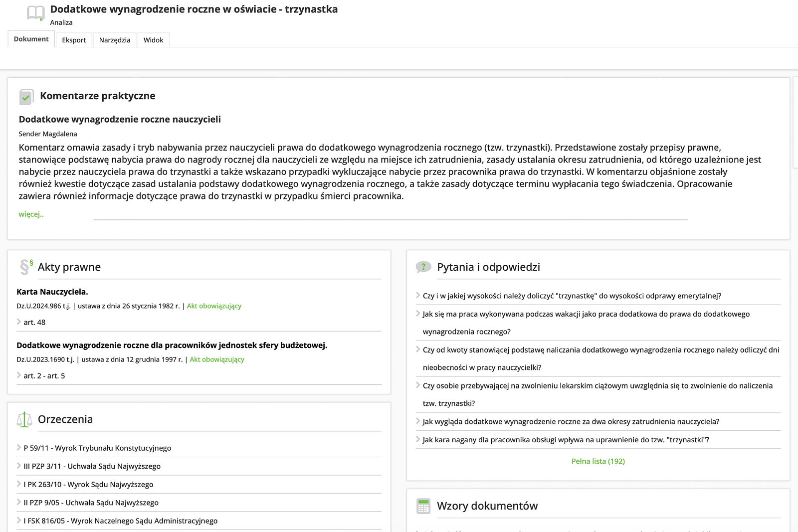Click the Wzory dokumentów table icon
The image size is (798, 532).
tap(423, 506)
